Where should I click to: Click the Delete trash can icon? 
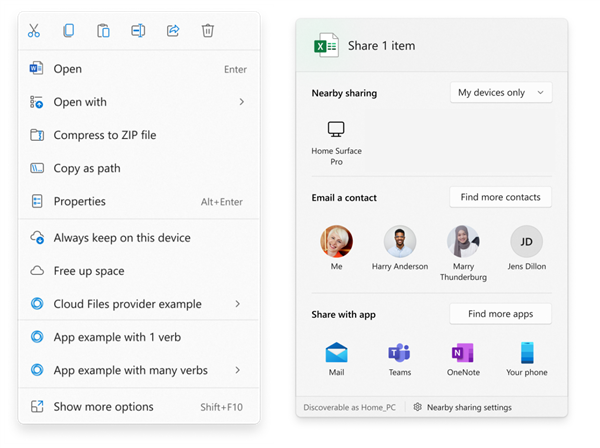click(x=208, y=30)
